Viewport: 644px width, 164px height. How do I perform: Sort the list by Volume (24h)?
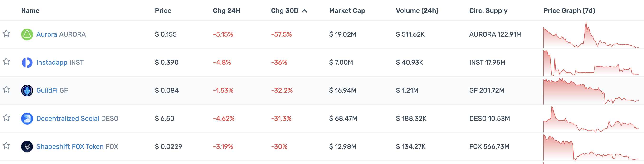[417, 10]
